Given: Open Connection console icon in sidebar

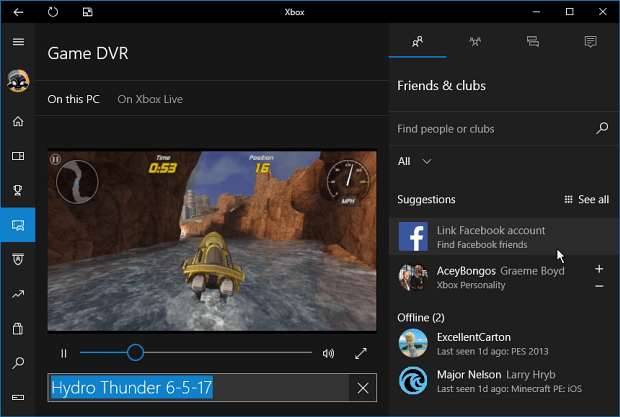Looking at the screenshot, I should (x=18, y=397).
